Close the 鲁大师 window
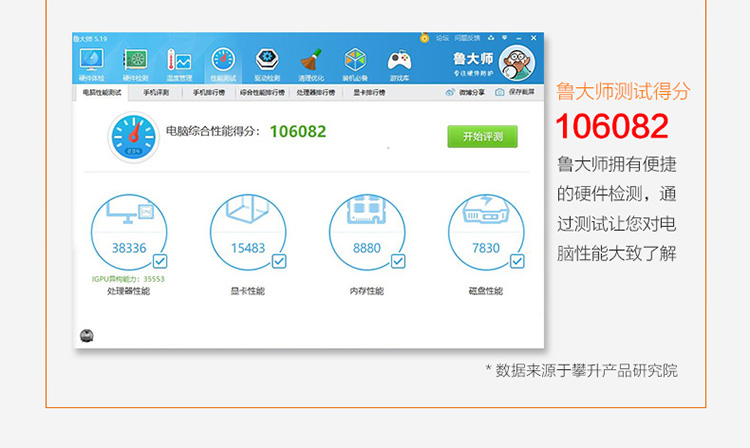This screenshot has height=448, width=750. pos(533,38)
